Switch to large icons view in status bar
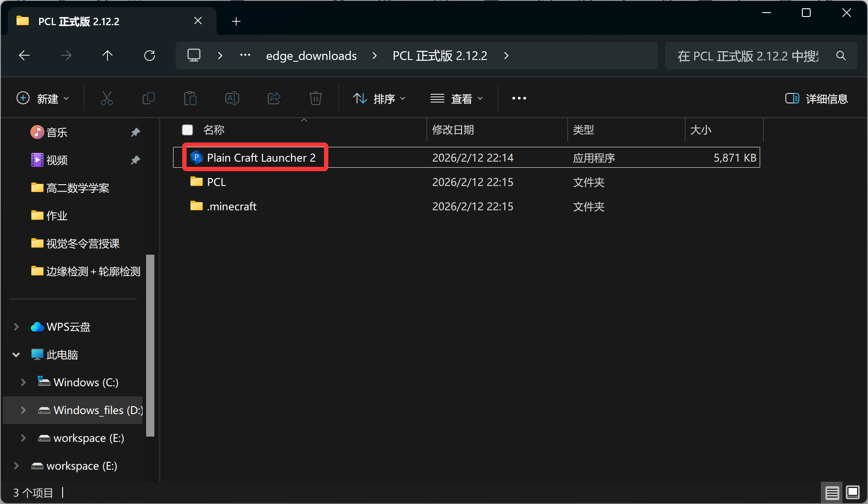 (x=852, y=492)
